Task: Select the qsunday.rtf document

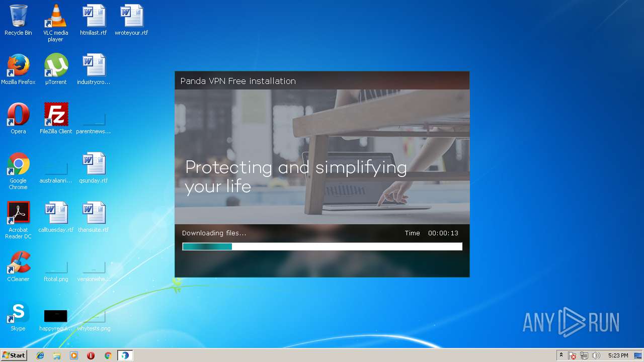Action: click(x=94, y=168)
